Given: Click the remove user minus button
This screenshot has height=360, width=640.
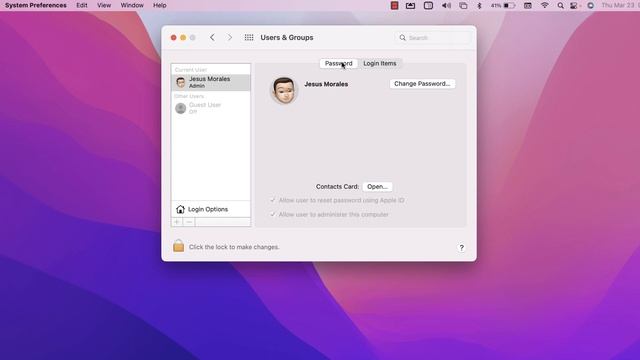Looking at the screenshot, I should [189, 222].
